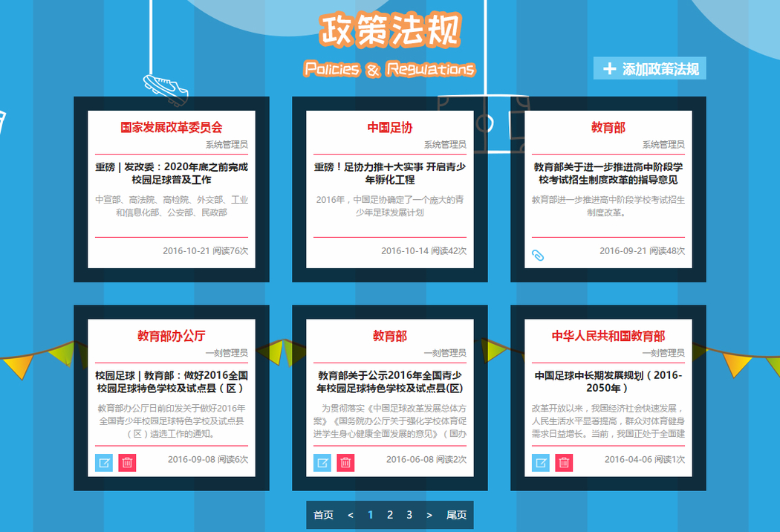Viewport: 780px width, 532px height.
Task: Open article 校园足球 | 教育部：做好2016全国校园足球特色学校
Action: click(172, 382)
